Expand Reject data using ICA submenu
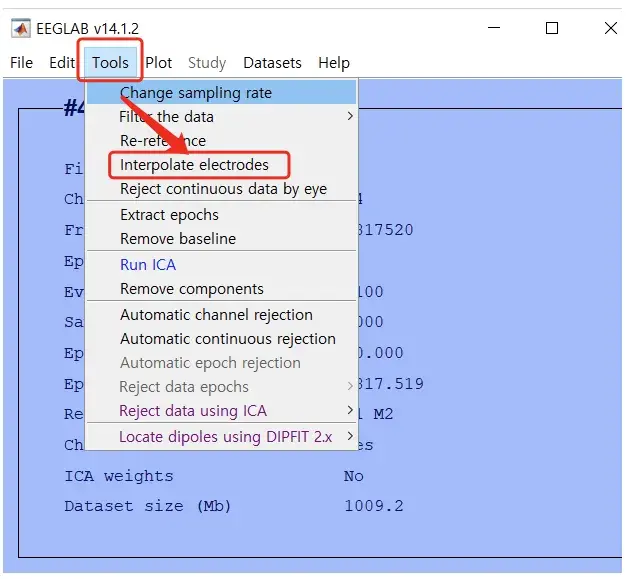 point(193,411)
